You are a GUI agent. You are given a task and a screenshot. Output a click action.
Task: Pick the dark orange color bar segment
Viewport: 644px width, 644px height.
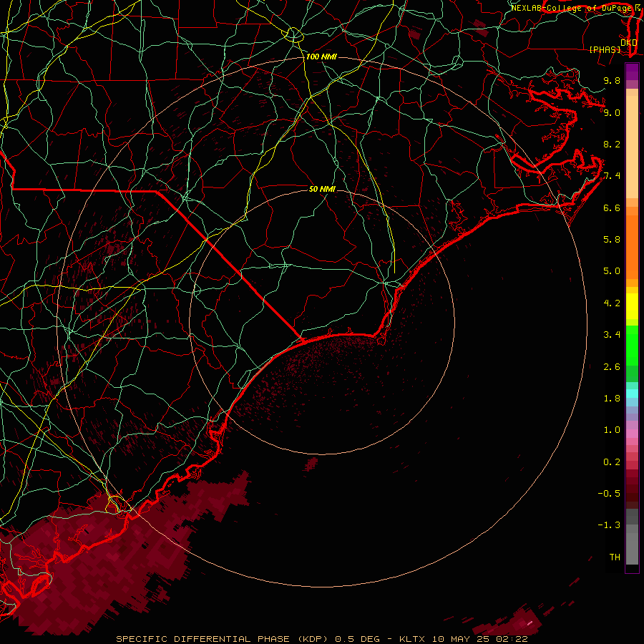632,246
